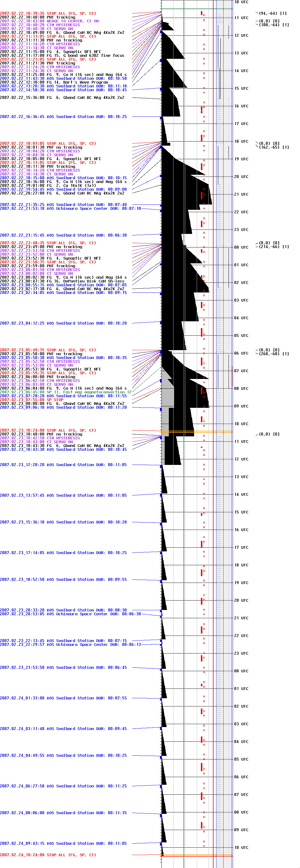Image resolution: width=300 pixels, height=868 pixels.
Task: Select the WEDGE TO CENTER, CT ON event
Action: 49,21
